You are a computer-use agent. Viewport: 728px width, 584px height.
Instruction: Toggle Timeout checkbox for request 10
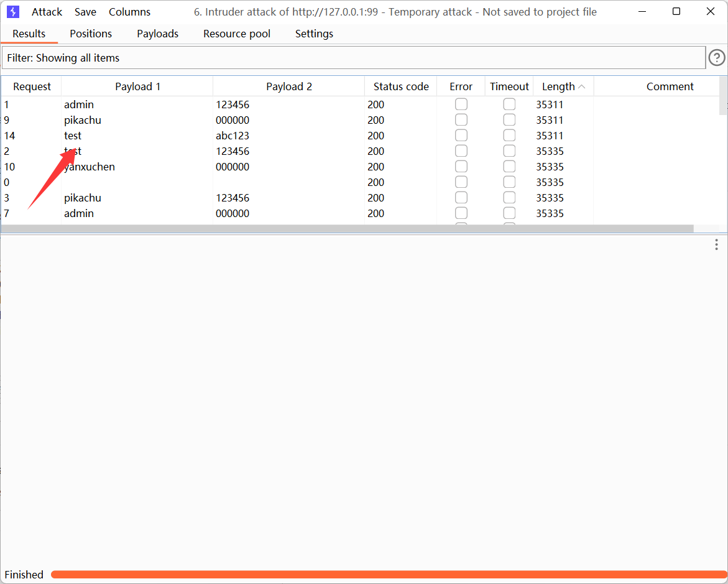[x=509, y=166]
